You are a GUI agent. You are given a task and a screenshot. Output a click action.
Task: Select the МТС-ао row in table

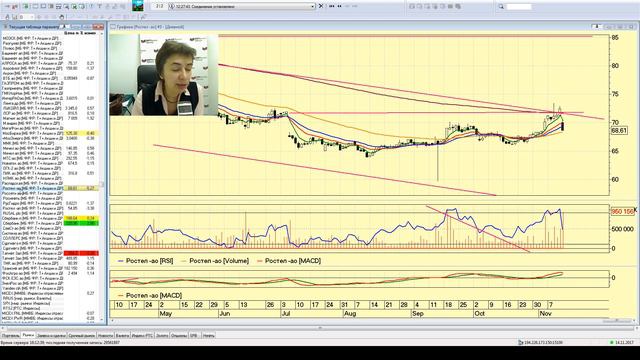pyautogui.click(x=50, y=158)
